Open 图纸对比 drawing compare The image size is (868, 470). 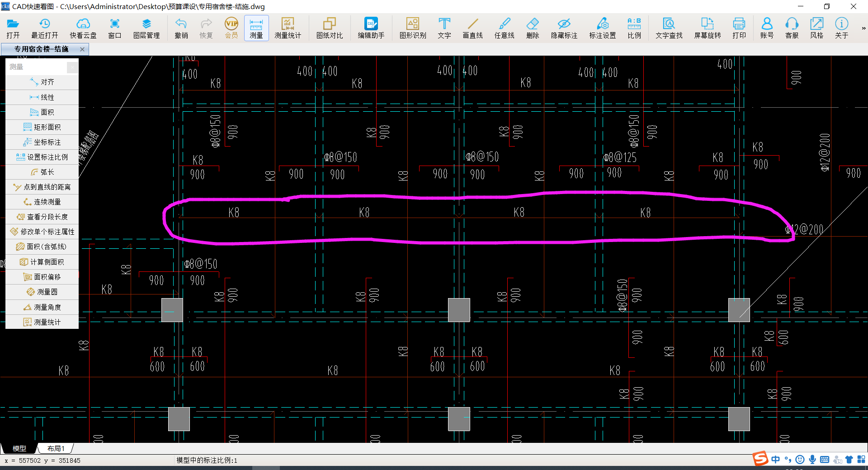pos(330,28)
